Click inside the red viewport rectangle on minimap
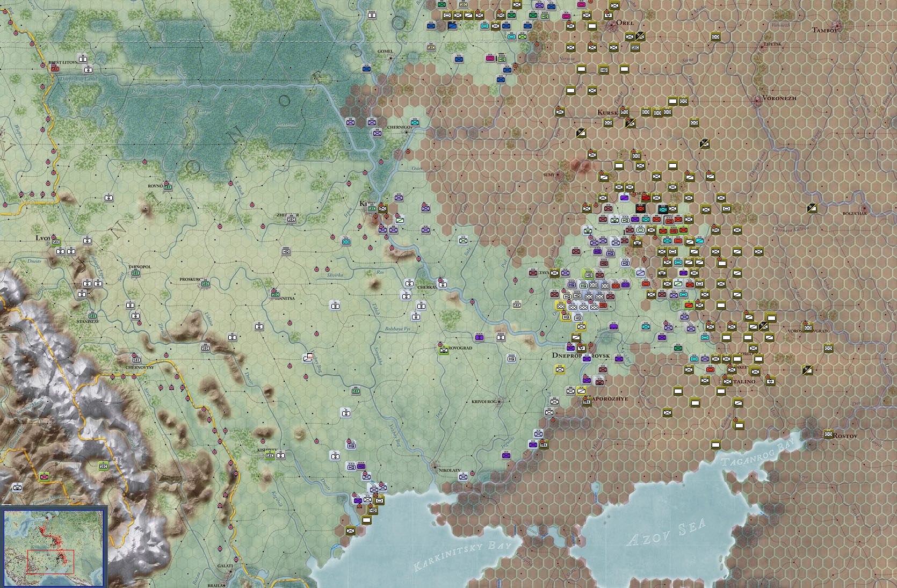Screen dimensions: 897x588 [x=50, y=562]
